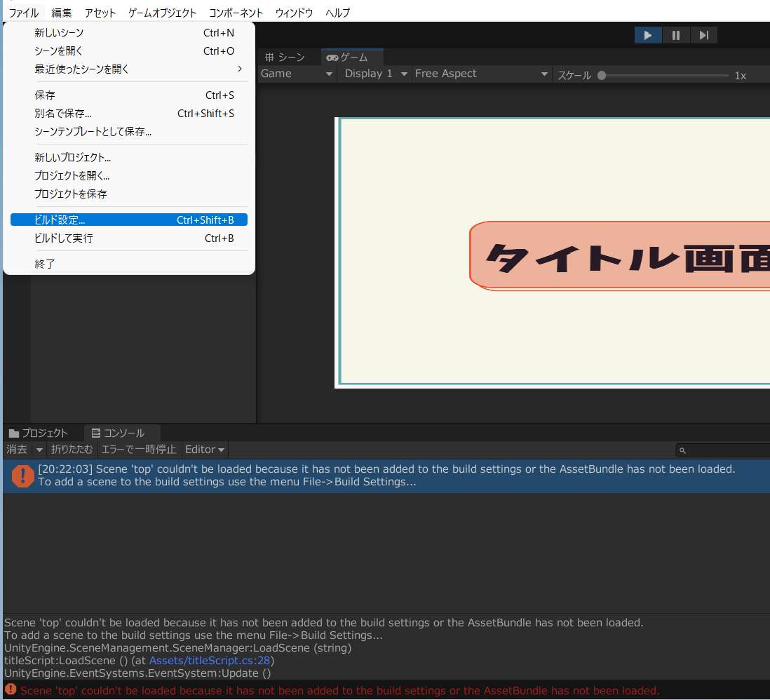Image resolution: width=770 pixels, height=700 pixels.
Task: Open Assets/titleScript.cs:28 link
Action: click(210, 661)
